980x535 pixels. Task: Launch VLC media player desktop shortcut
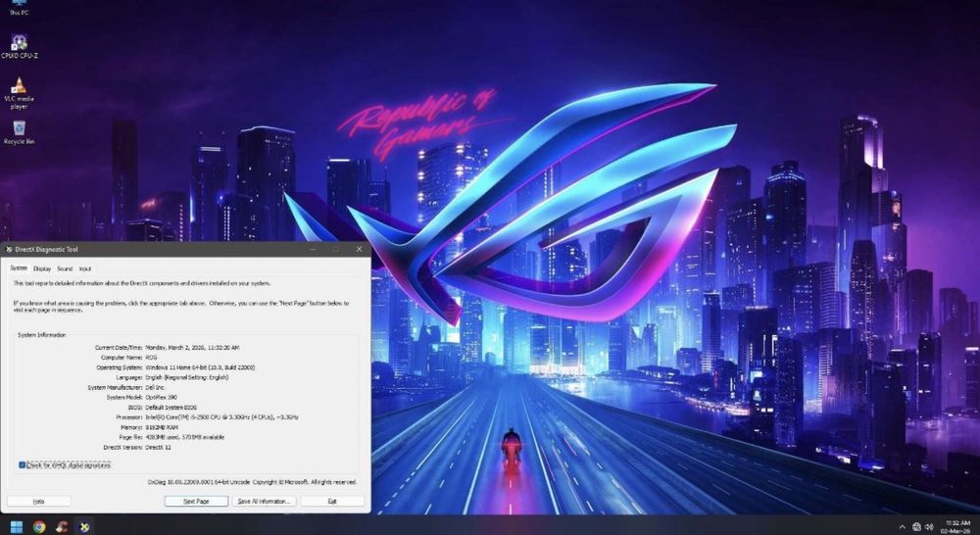coord(19,93)
